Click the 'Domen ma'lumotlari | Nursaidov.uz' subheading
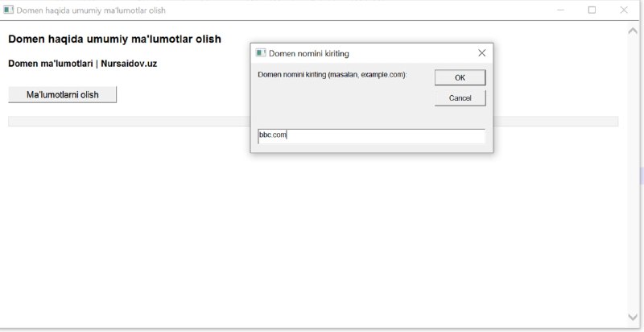Screen dimensions: 644x332 click(83, 64)
